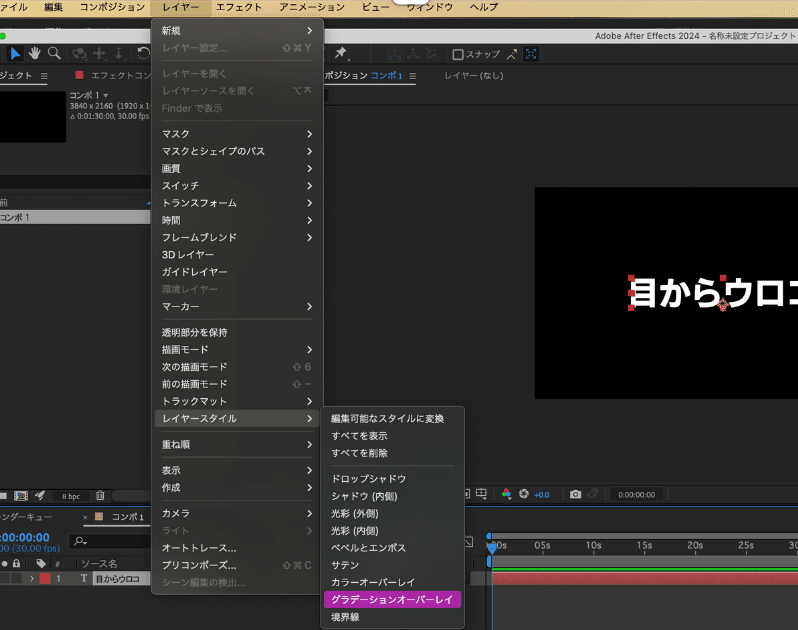Expand the トラックマット submenu
The height and width of the screenshot is (630, 798).
click(x=237, y=402)
